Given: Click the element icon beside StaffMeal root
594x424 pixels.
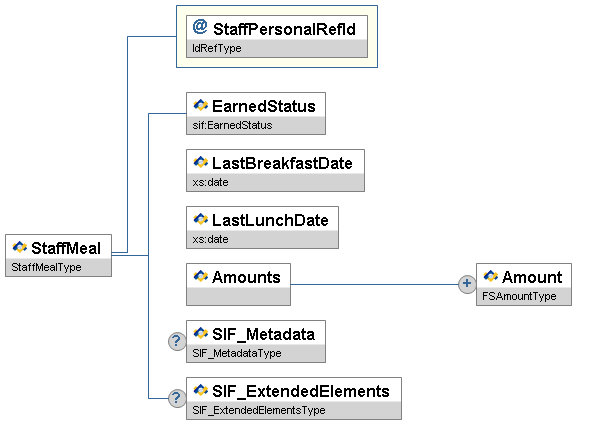Looking at the screenshot, I should 20,247.
